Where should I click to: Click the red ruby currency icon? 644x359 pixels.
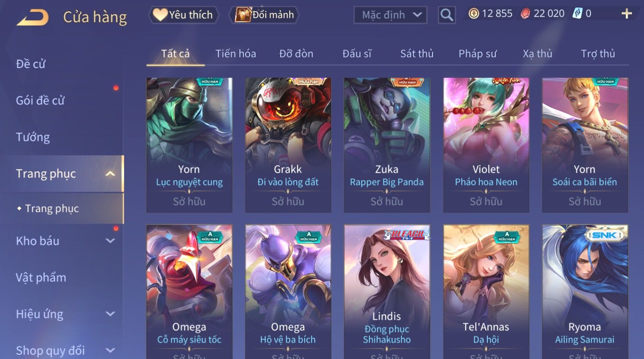point(525,14)
